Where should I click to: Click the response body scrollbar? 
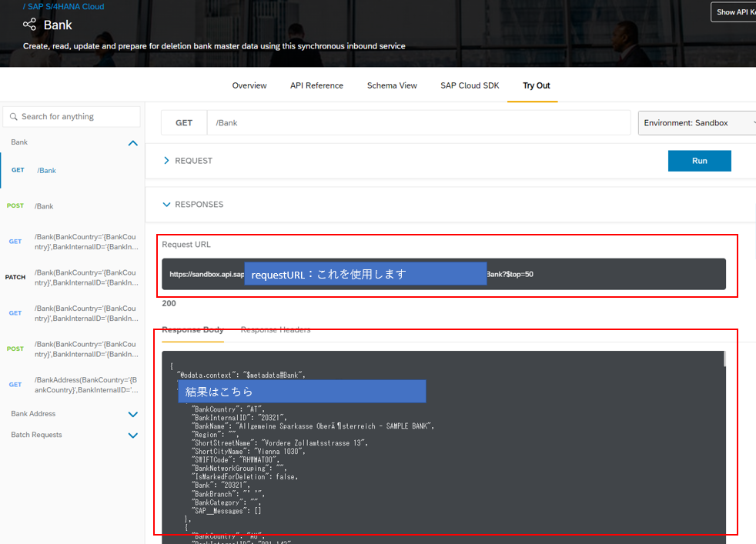tap(724, 359)
